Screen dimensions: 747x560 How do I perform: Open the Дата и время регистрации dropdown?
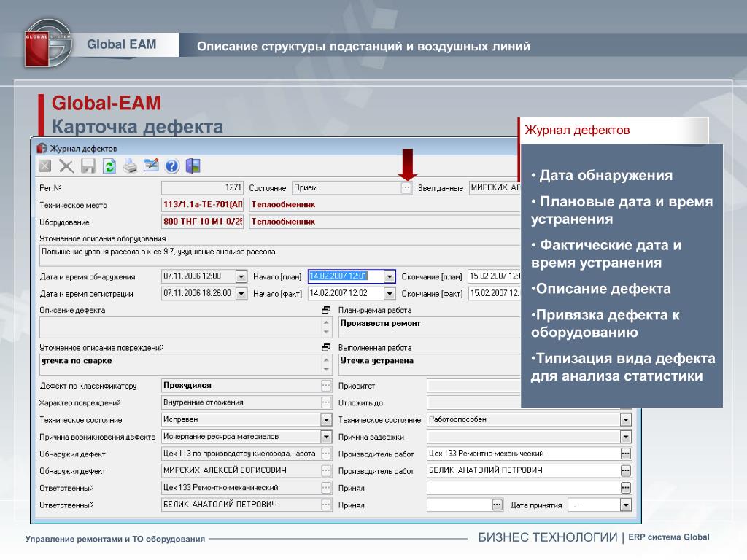tap(241, 293)
